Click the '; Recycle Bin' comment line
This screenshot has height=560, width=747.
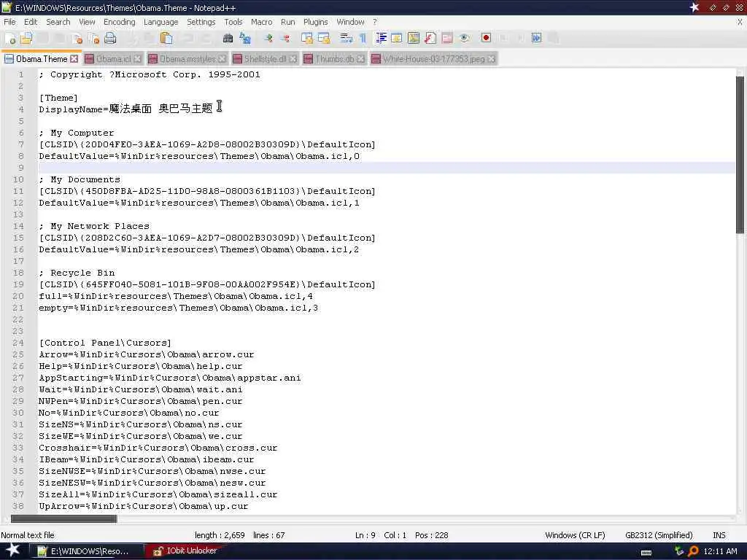77,273
